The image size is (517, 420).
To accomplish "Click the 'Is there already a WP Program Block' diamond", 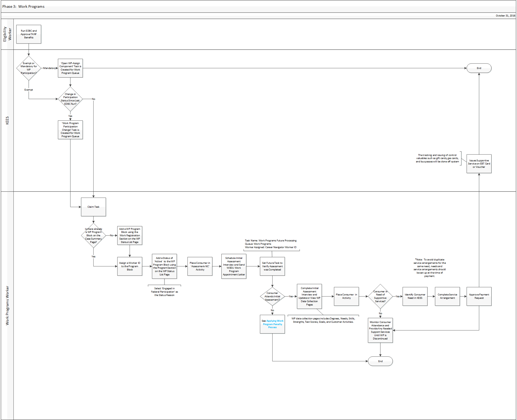I will point(93,235).
